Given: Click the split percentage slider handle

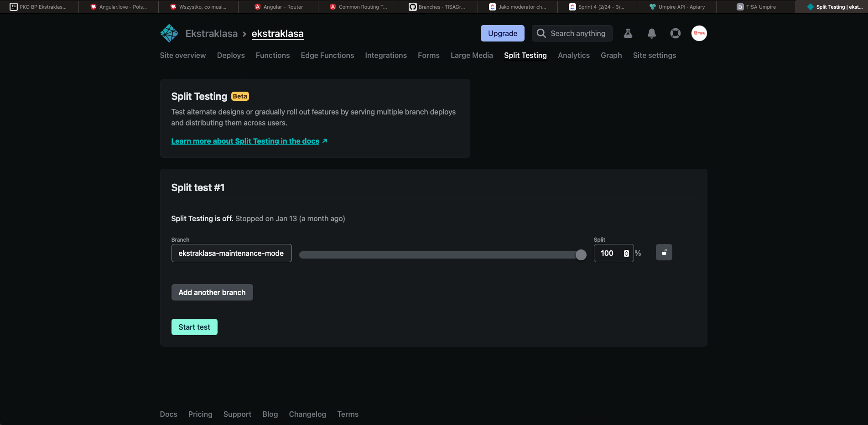Looking at the screenshot, I should 581,255.
